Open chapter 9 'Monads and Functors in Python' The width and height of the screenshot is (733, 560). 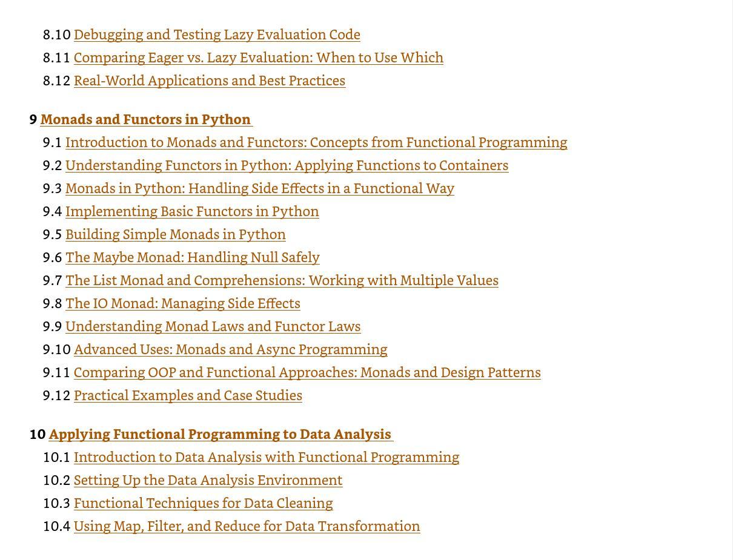pyautogui.click(x=146, y=119)
